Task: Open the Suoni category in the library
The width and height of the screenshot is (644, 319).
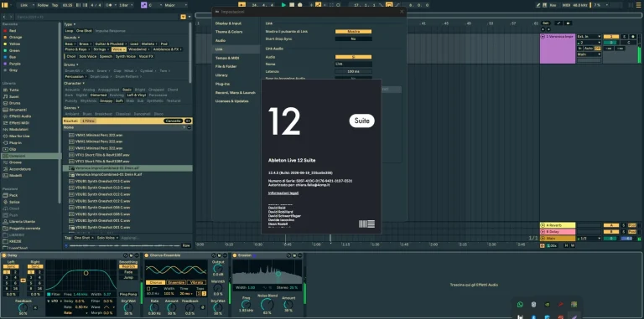Action: 14,96
